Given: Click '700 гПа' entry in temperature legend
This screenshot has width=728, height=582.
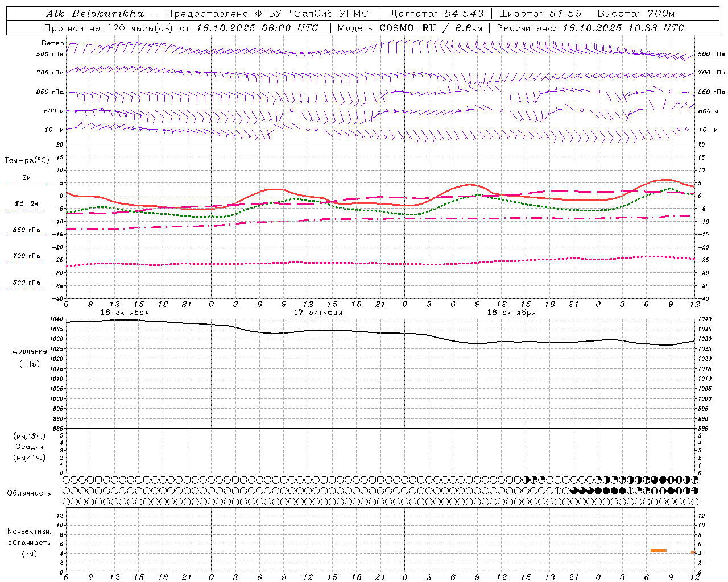Looking at the screenshot, I should tap(27, 256).
